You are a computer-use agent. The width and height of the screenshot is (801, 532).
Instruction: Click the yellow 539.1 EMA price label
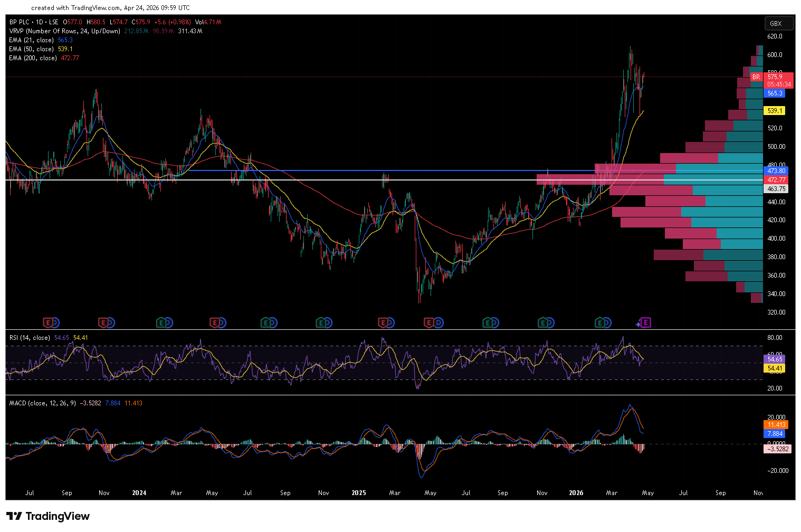(x=774, y=111)
